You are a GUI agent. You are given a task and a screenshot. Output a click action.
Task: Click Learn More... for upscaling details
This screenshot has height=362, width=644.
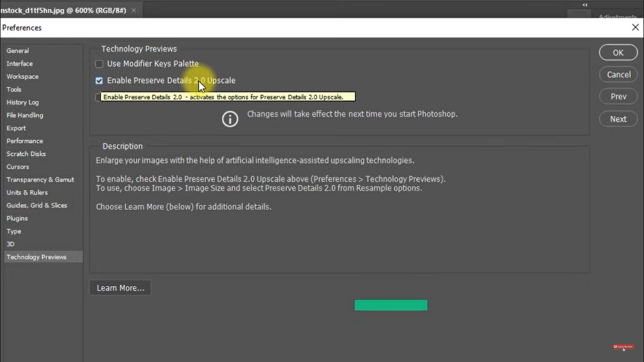tap(120, 288)
